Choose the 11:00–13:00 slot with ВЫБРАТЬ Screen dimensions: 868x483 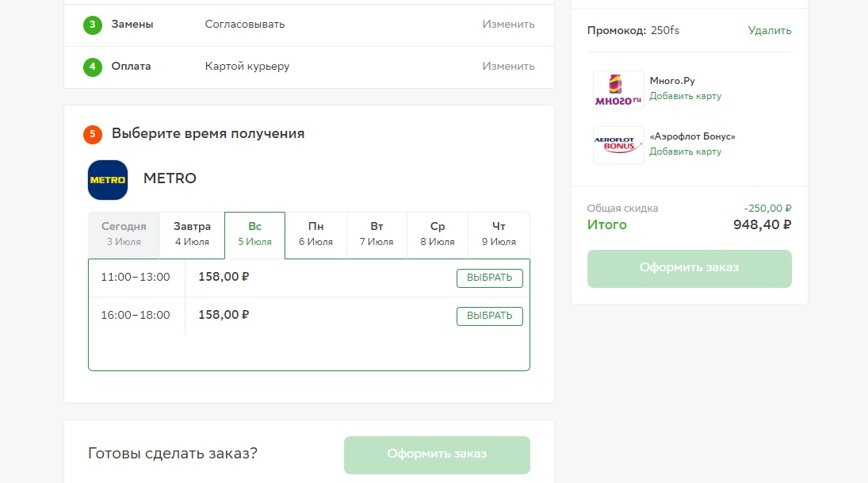(489, 278)
